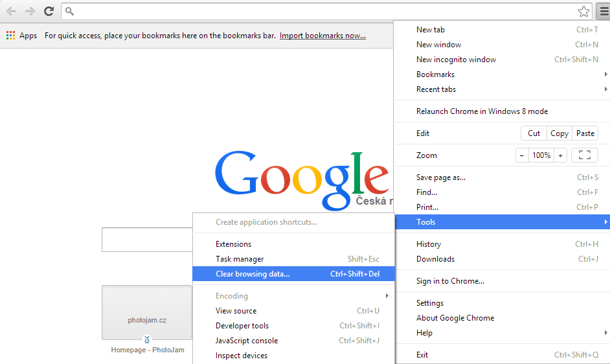610x364 pixels.
Task: Click the Copy button in Edit row
Action: 559,133
